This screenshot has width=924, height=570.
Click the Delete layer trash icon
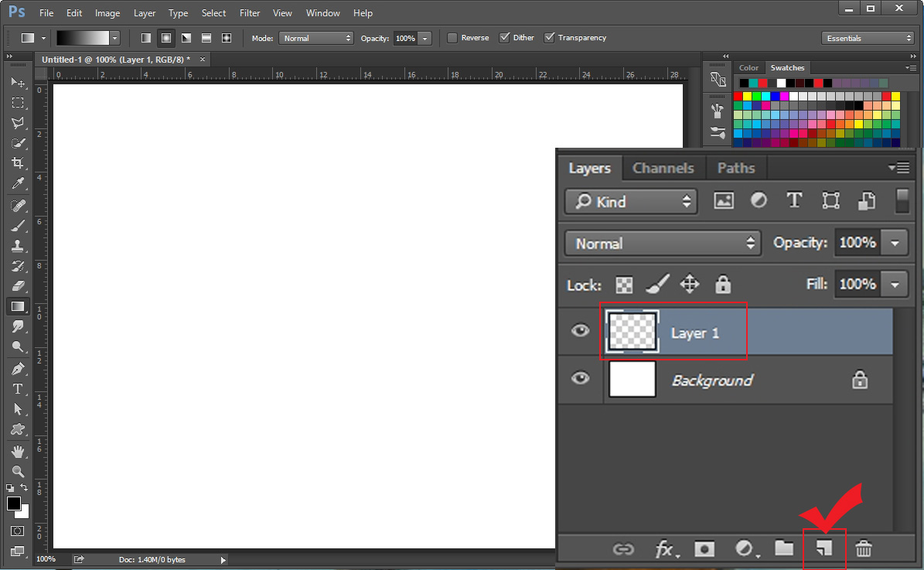[x=864, y=549]
